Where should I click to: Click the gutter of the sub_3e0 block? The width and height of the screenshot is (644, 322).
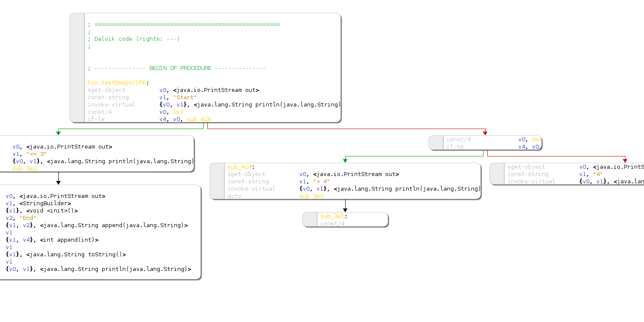pyautogui.click(x=310, y=220)
